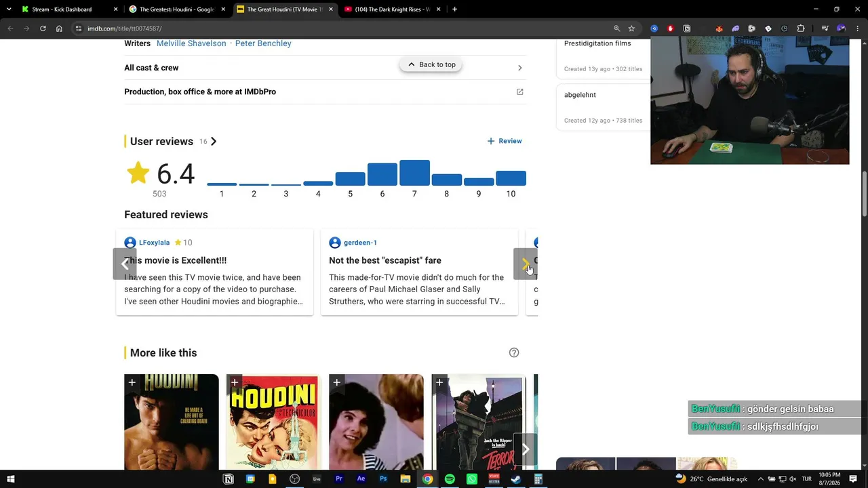Open Photoshop from the taskbar

[x=383, y=479]
